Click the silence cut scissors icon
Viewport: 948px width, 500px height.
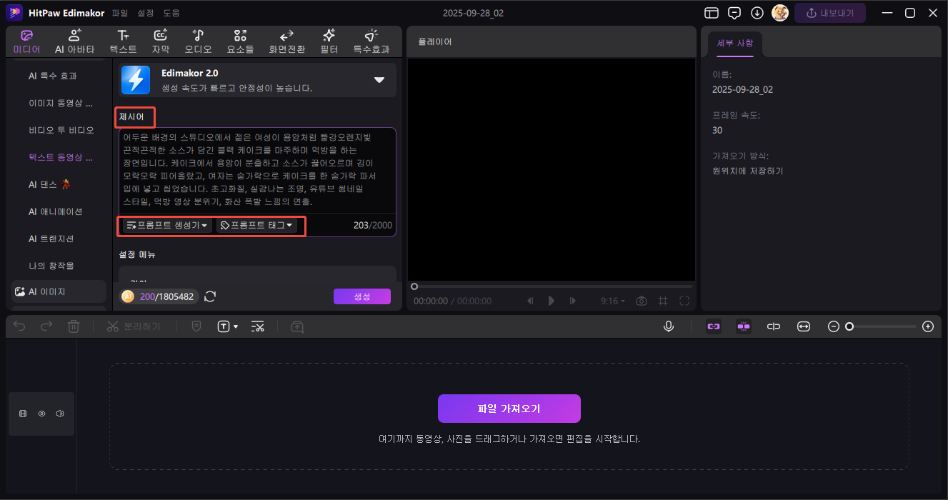pos(258,326)
